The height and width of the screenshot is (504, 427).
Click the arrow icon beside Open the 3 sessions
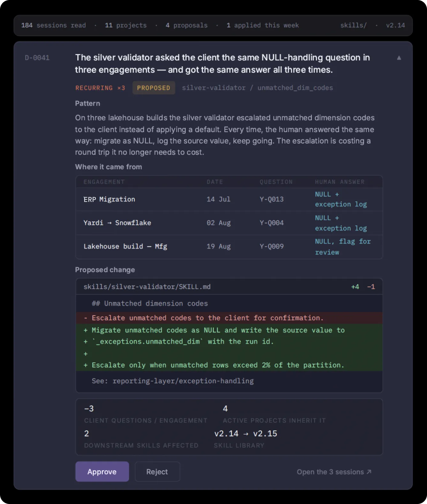pyautogui.click(x=369, y=472)
